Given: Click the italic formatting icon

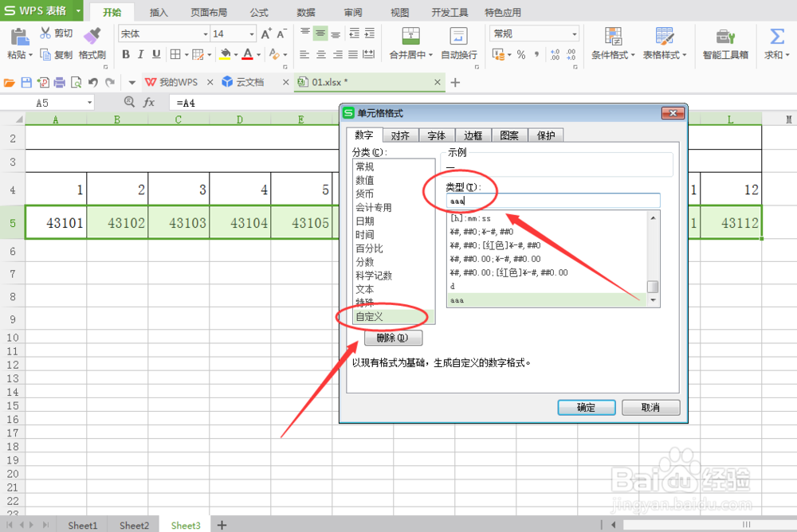Looking at the screenshot, I should pos(140,53).
